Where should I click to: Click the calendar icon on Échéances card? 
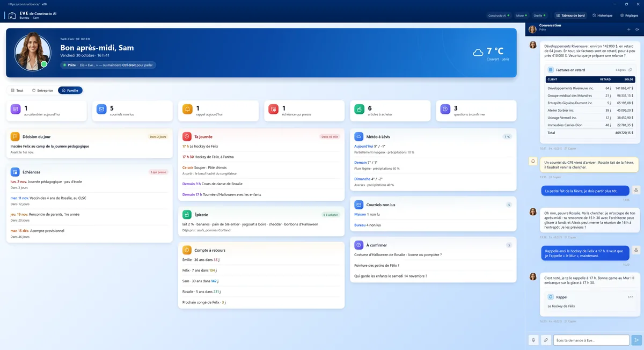point(15,172)
